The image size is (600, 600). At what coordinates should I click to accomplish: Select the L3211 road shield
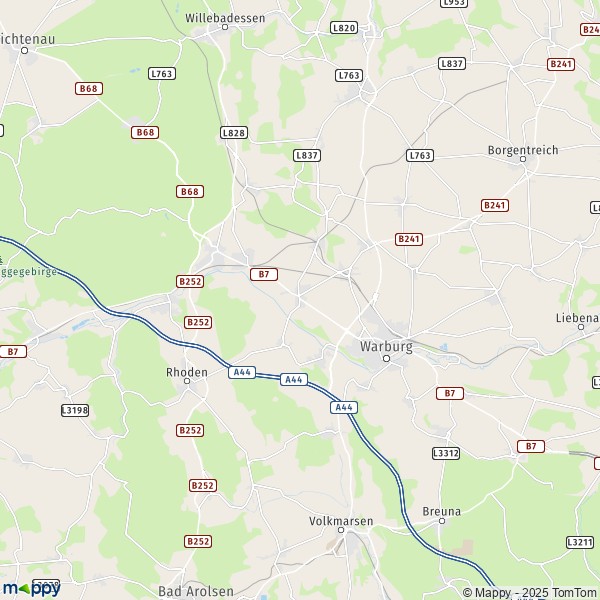(580, 542)
